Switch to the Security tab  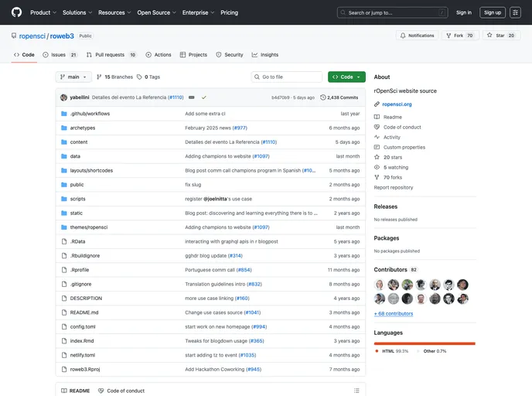click(x=230, y=55)
